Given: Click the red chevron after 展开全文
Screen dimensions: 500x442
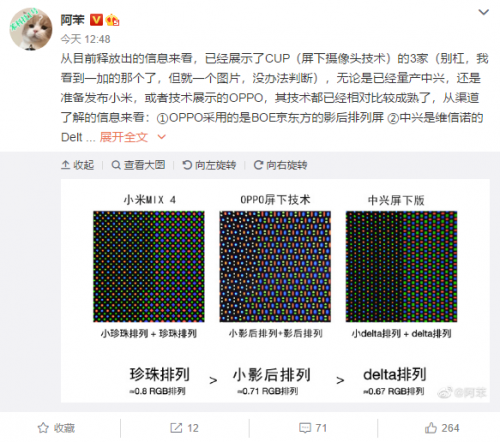Looking at the screenshot, I should click(161, 137).
